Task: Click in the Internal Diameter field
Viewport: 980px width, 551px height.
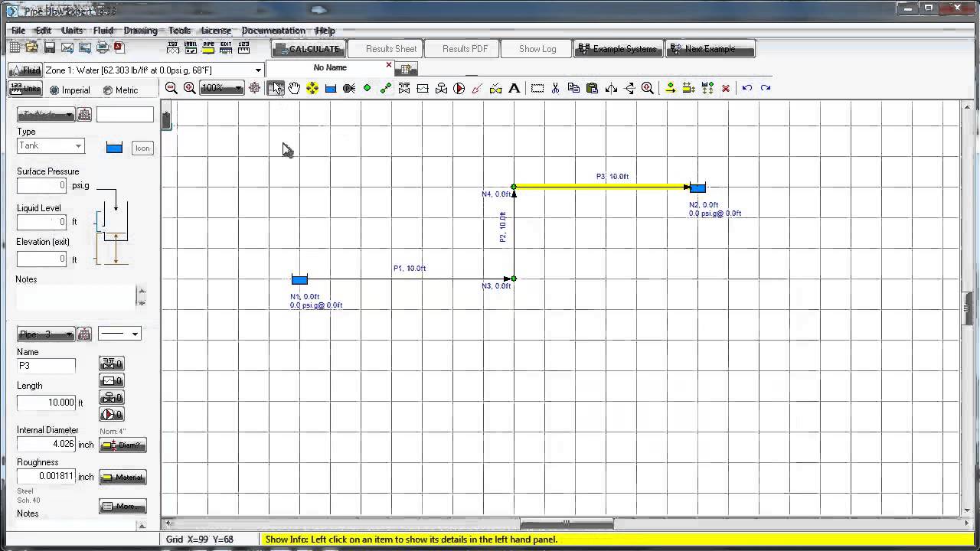Action: pyautogui.click(x=46, y=444)
